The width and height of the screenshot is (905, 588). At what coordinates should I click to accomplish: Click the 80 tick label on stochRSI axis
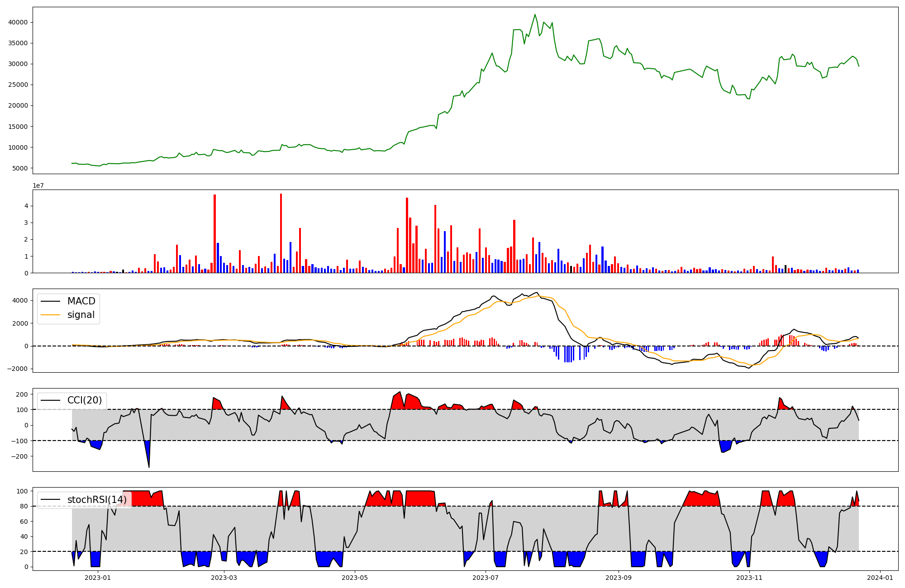tap(24, 506)
